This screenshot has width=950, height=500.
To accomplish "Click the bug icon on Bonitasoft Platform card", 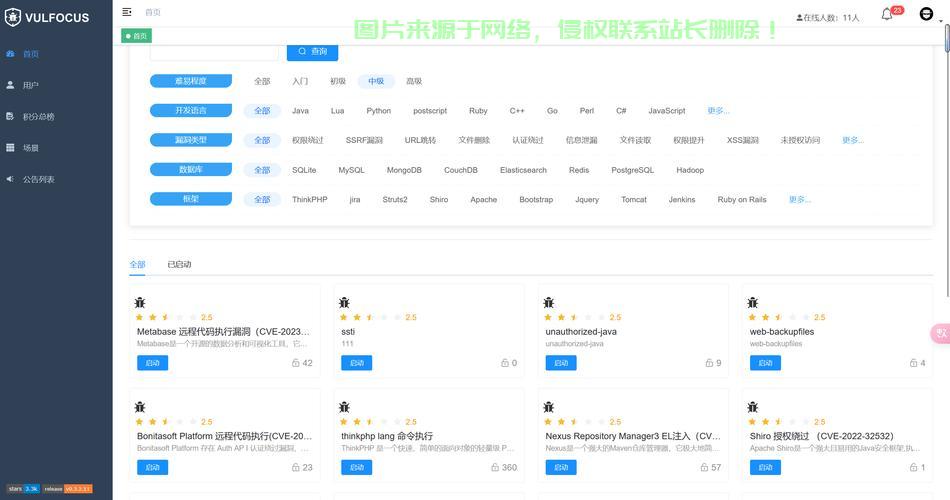I will point(140,407).
